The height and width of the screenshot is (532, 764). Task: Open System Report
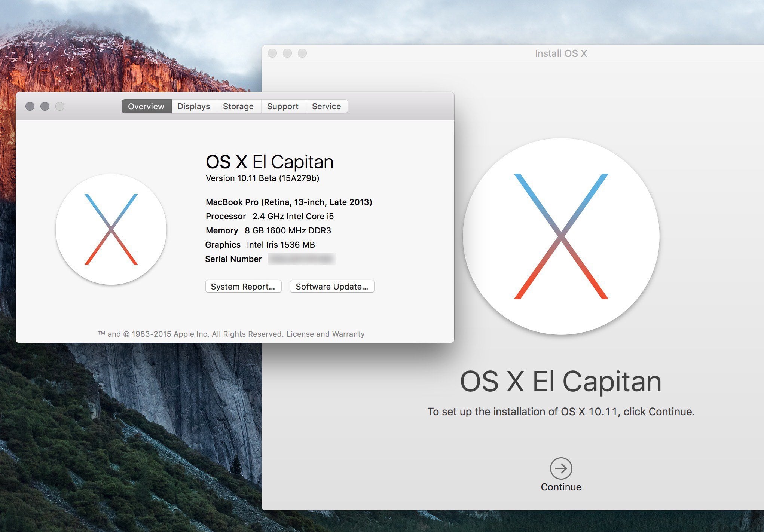click(243, 287)
